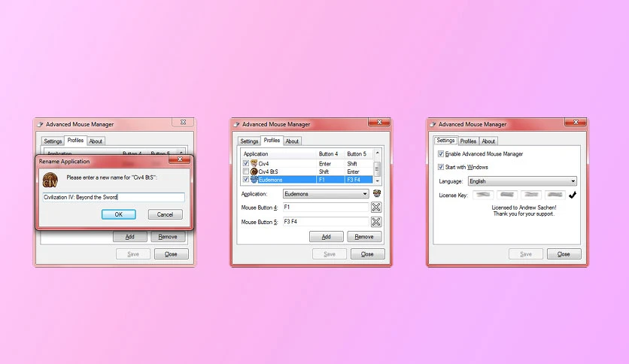Click the CIV icon in Rename Application dialog
The image size is (629, 364).
(50, 180)
